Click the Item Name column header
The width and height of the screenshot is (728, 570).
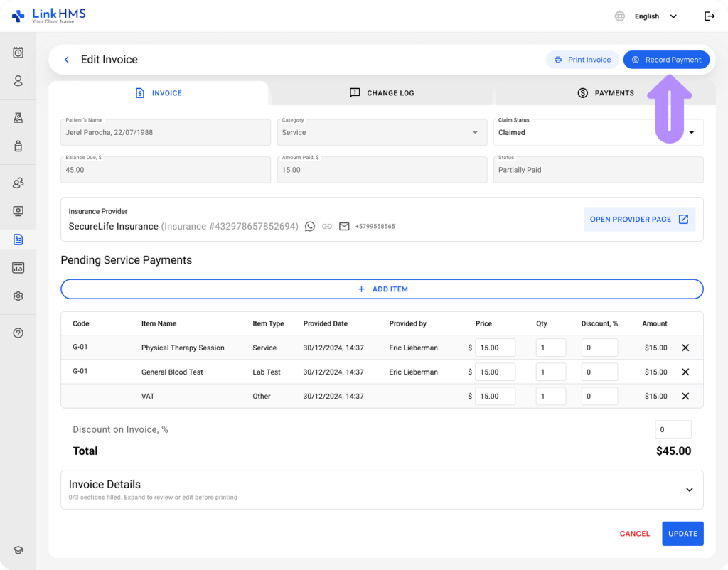coord(159,323)
